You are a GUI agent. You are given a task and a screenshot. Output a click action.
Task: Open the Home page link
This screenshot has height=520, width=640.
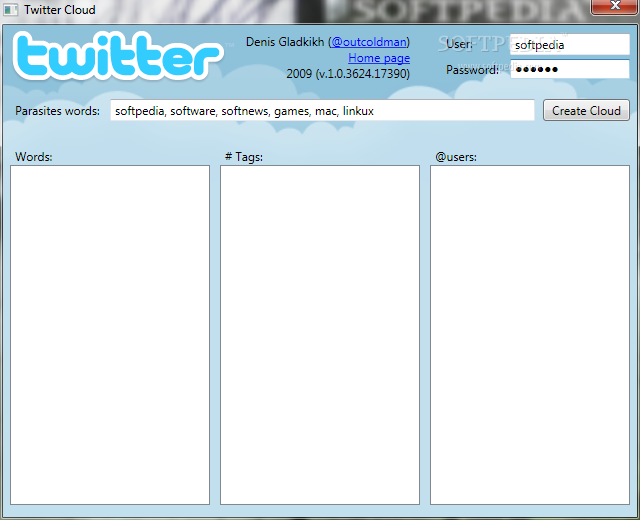(x=379, y=58)
